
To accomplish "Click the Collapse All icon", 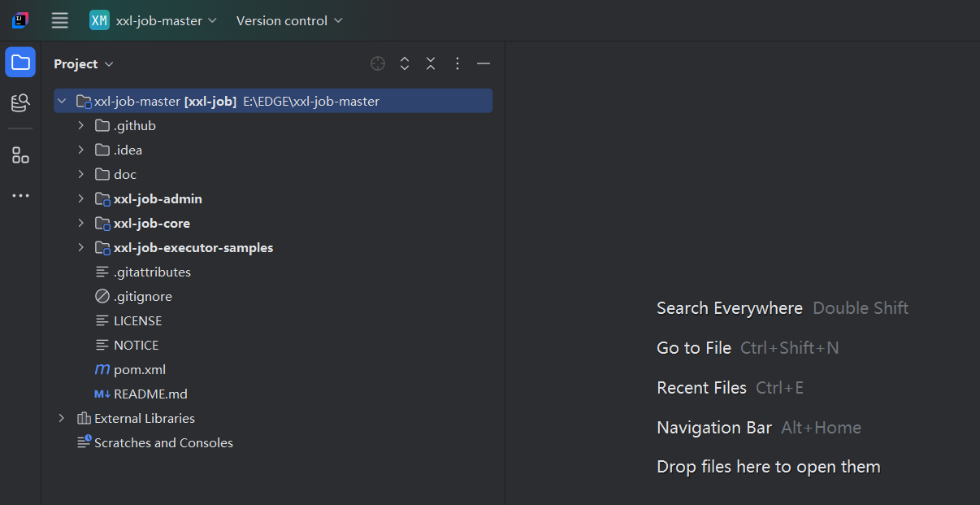I will [431, 63].
